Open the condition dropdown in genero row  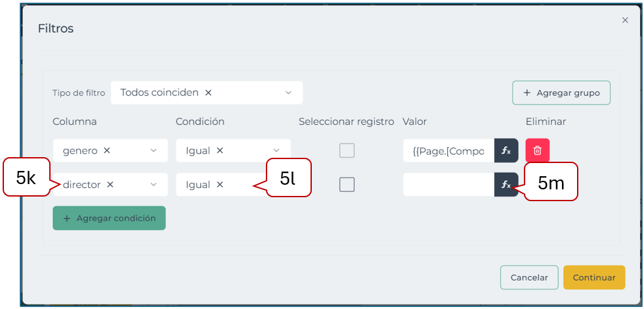[276, 151]
